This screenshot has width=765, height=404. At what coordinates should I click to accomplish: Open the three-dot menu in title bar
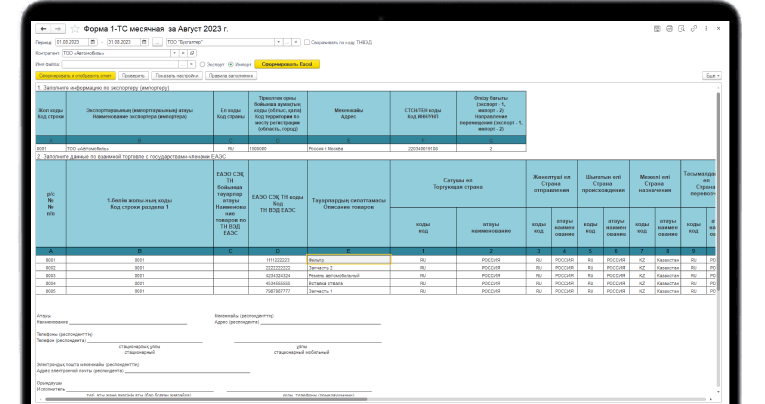[x=706, y=29]
